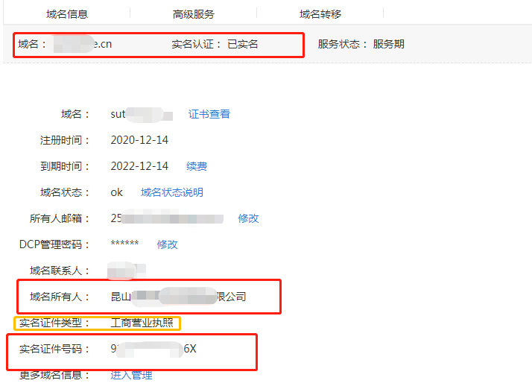Click 修改 next to 所有人邮箱
532x392 pixels.
click(x=248, y=218)
